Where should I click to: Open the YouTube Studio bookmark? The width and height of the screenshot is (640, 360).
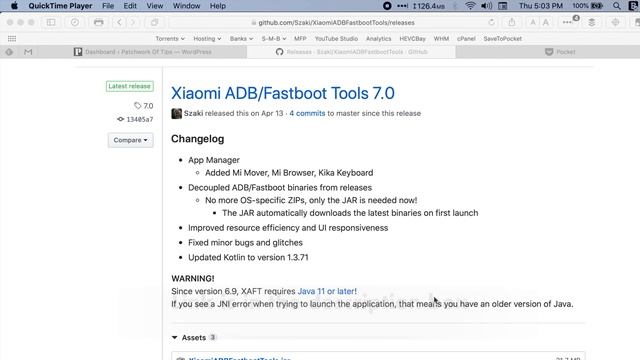(x=336, y=39)
